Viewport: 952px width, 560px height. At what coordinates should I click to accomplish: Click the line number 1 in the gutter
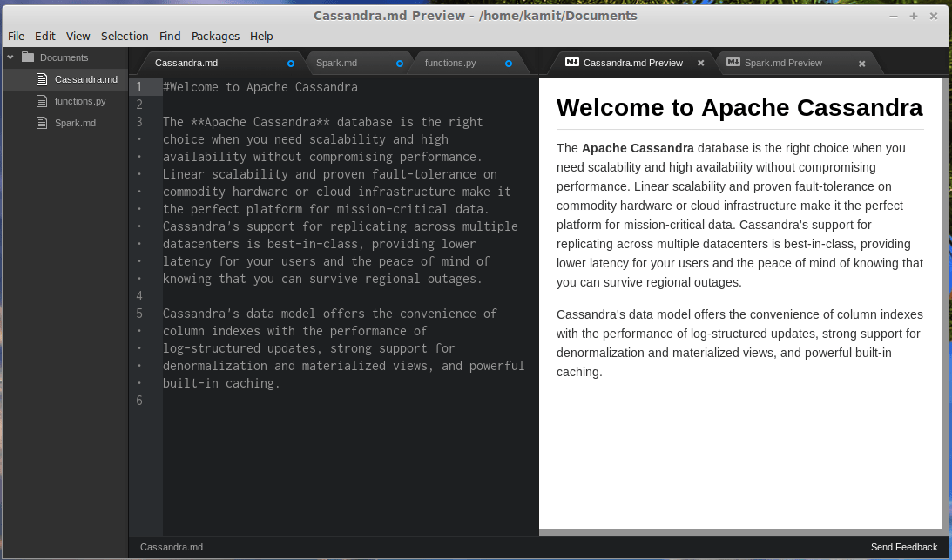pos(139,86)
